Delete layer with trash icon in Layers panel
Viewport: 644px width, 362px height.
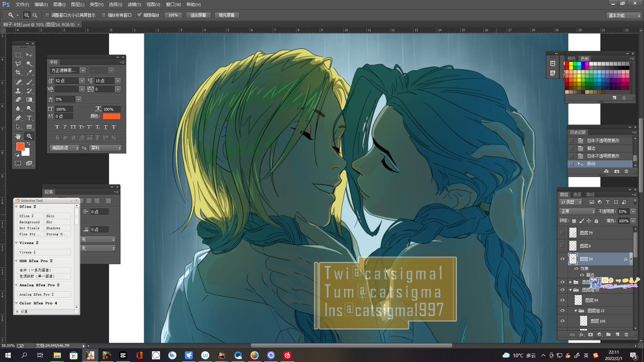(x=626, y=334)
